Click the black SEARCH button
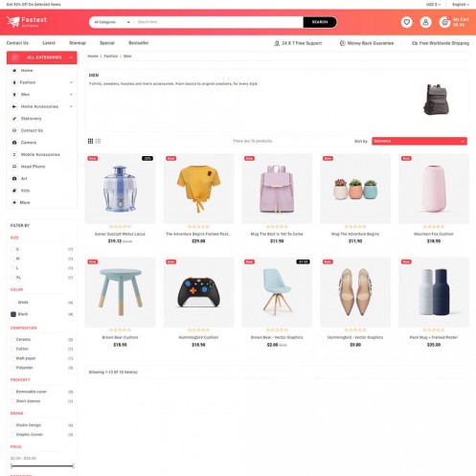 320,22
